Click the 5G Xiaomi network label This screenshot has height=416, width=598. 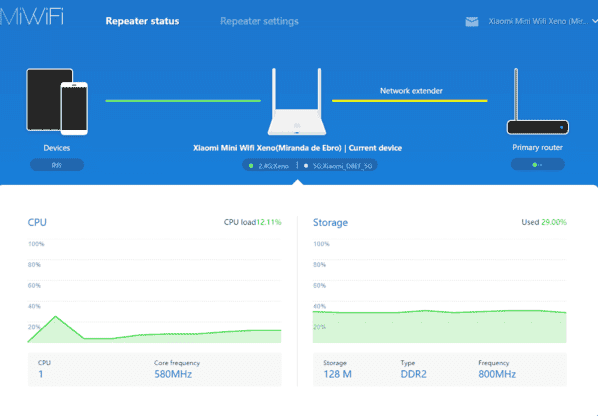click(x=342, y=166)
